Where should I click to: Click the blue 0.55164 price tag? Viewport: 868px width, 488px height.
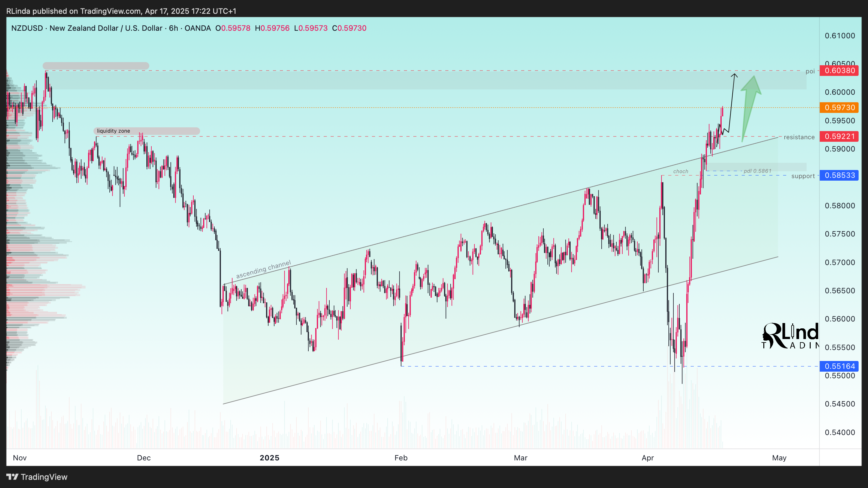839,366
